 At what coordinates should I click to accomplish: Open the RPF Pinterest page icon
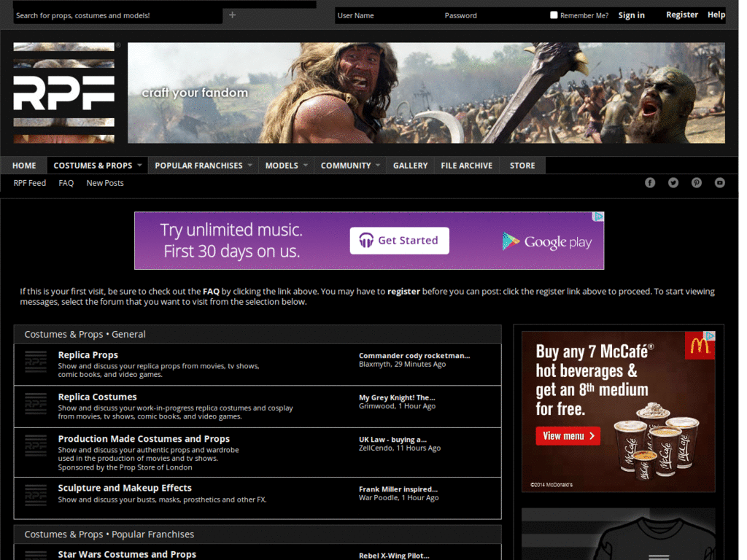(697, 183)
